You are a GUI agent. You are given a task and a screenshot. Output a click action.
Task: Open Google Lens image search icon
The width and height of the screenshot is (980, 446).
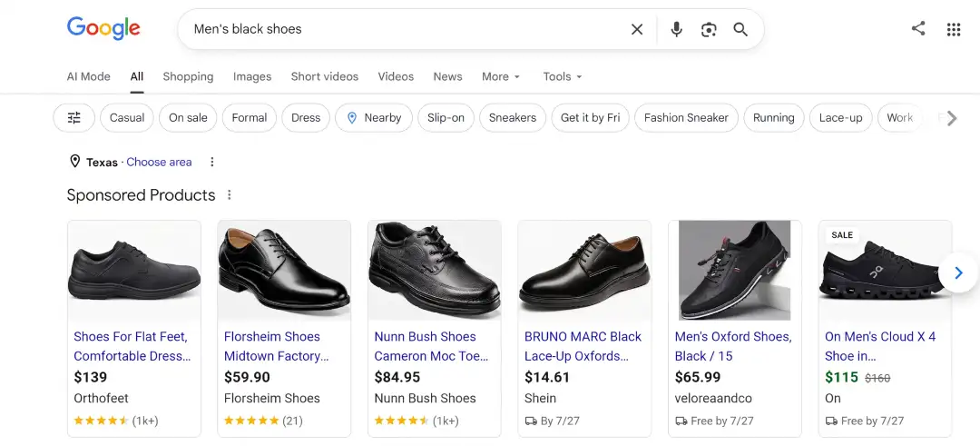point(709,29)
